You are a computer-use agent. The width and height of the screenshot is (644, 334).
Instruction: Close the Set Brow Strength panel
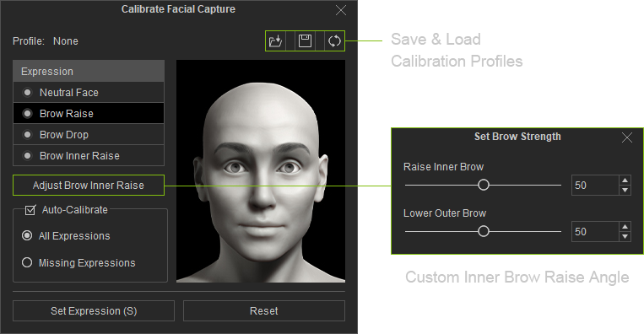[x=627, y=137]
